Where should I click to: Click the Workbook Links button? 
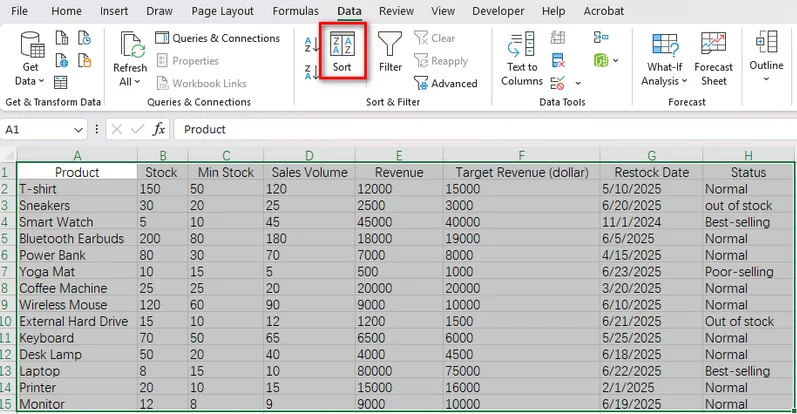coord(202,83)
